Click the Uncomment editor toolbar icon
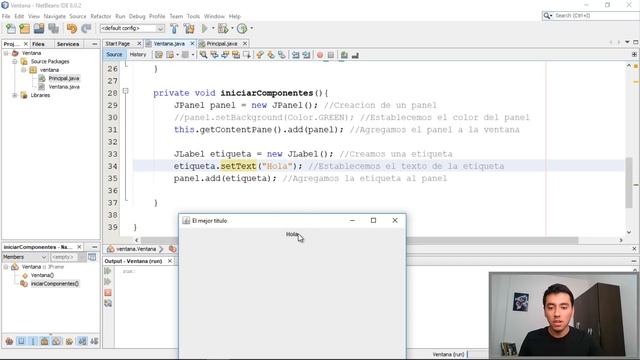Screen dimensions: 640x360 point(355,55)
